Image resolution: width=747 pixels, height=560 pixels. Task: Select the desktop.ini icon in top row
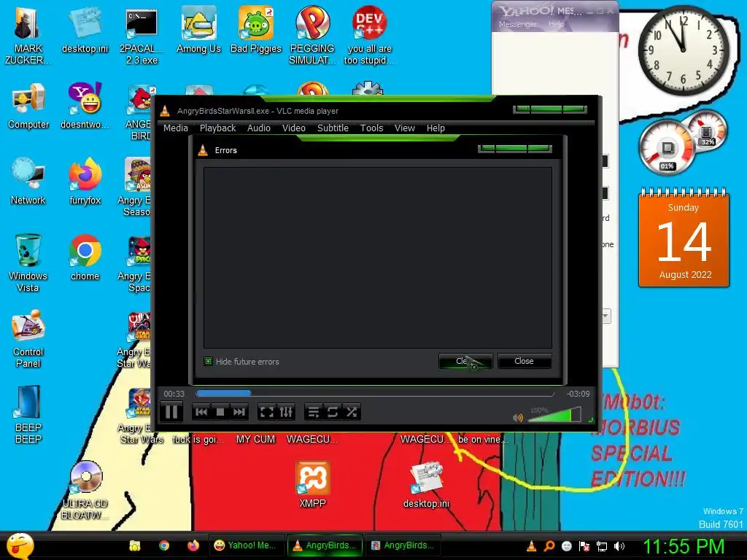point(85,31)
